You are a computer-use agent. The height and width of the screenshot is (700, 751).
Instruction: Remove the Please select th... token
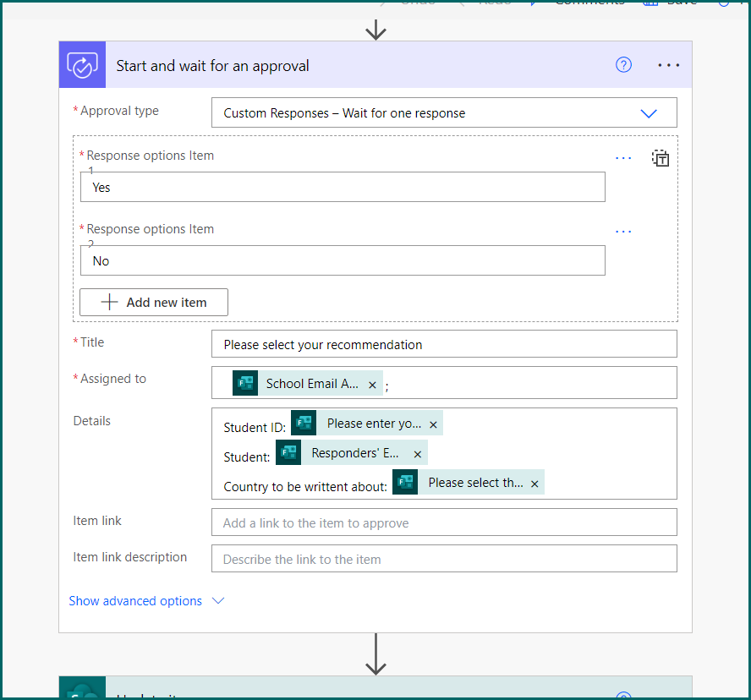534,484
